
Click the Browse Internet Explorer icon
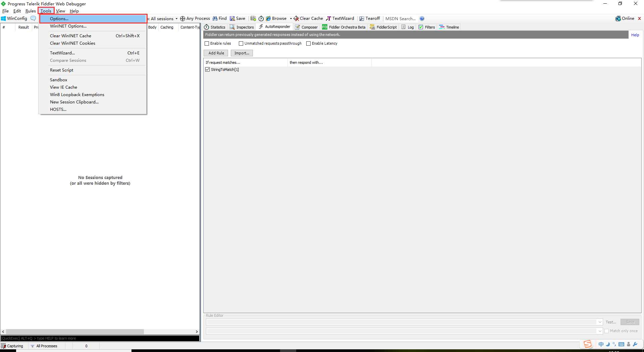[268, 18]
